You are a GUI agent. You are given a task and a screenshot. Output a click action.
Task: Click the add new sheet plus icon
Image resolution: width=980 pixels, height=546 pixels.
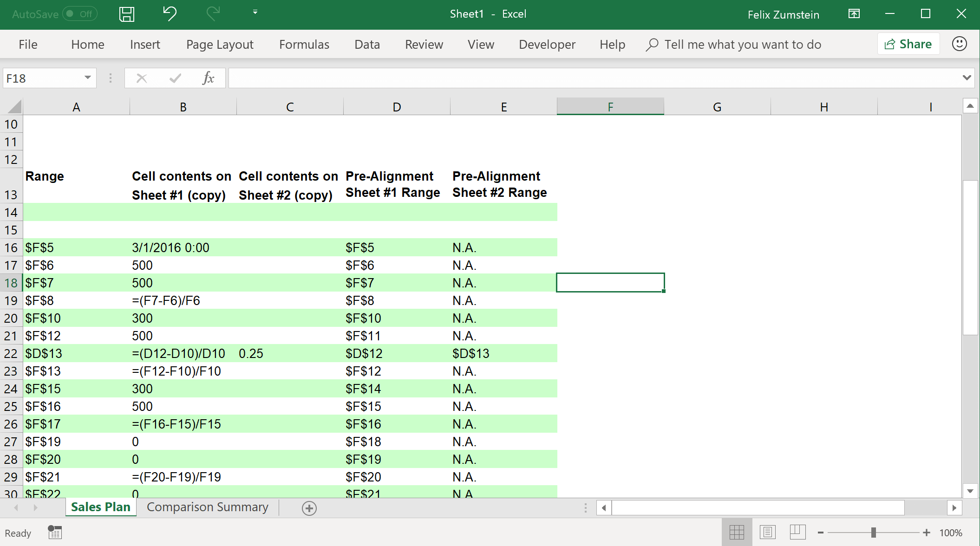tap(309, 508)
